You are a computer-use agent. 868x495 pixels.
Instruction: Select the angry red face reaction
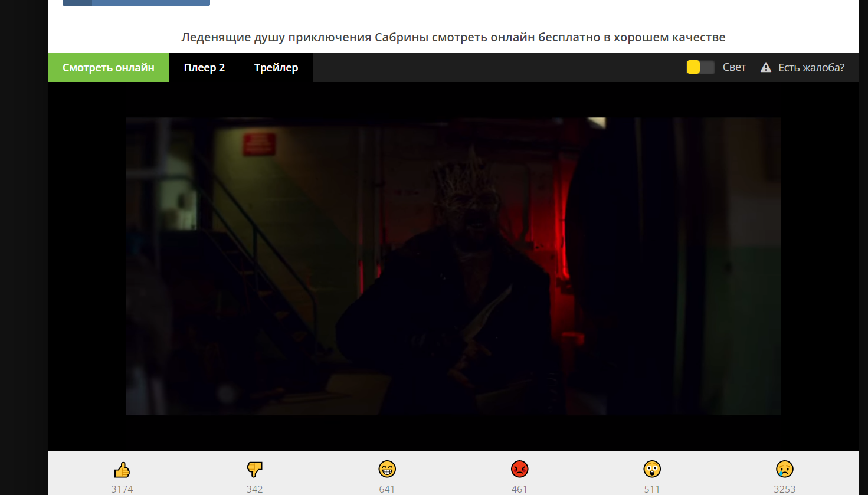coord(519,469)
